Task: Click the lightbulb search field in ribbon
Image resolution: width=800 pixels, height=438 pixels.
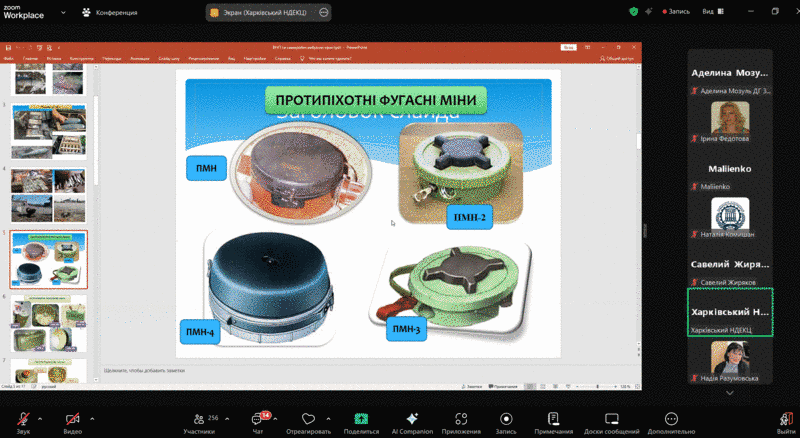Action: tap(325, 59)
